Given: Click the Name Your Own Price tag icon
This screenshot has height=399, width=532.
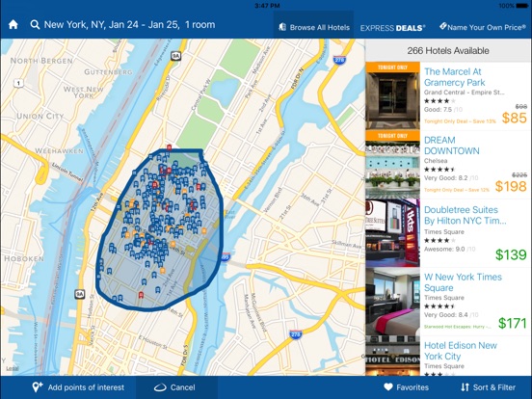Looking at the screenshot, I should point(442,26).
